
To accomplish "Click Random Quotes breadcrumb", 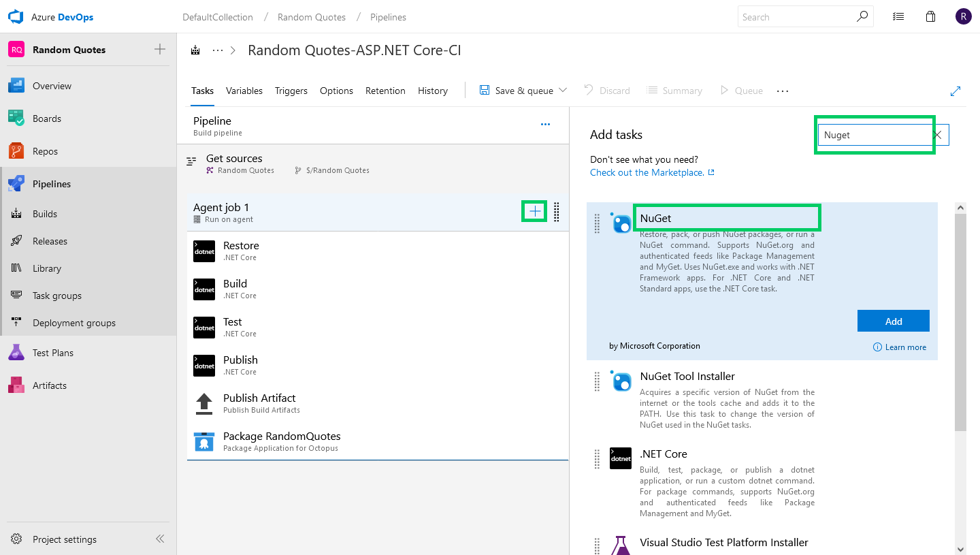I will pyautogui.click(x=312, y=17).
